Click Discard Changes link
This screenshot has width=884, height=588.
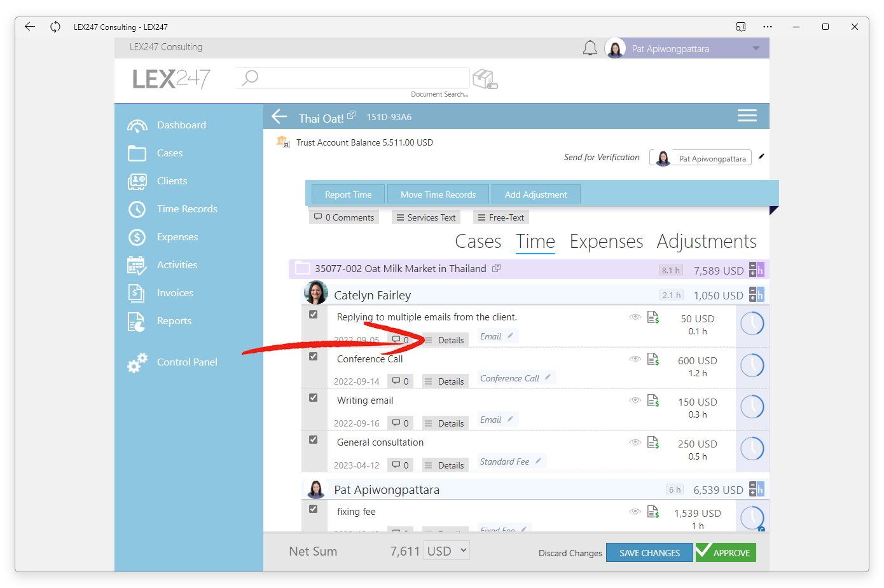click(x=570, y=553)
